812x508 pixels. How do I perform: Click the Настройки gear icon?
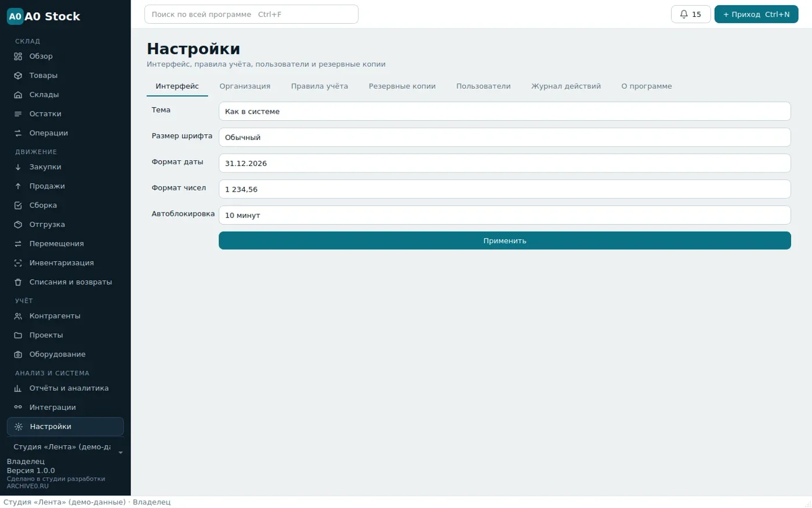coord(19,426)
